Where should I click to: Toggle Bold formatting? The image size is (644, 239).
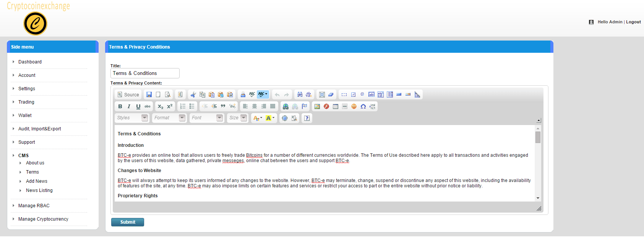click(x=120, y=106)
